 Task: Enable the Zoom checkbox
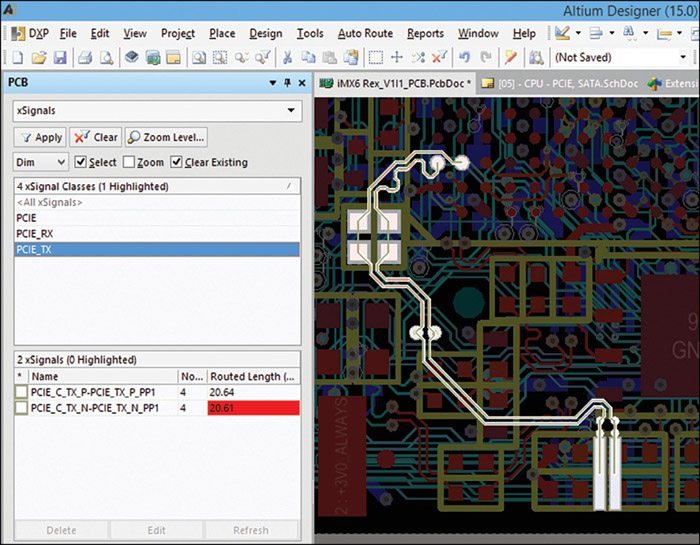(x=127, y=162)
